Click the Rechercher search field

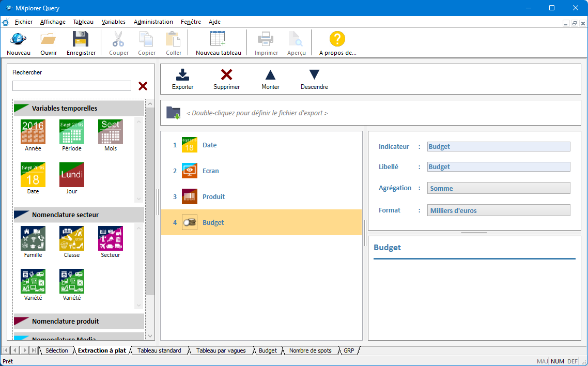click(72, 86)
